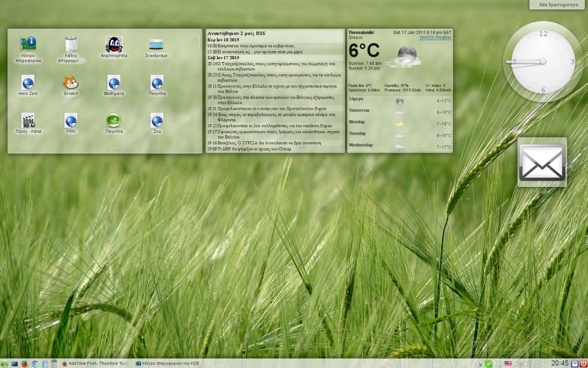Click the folder view widget scrollbar

199,43
